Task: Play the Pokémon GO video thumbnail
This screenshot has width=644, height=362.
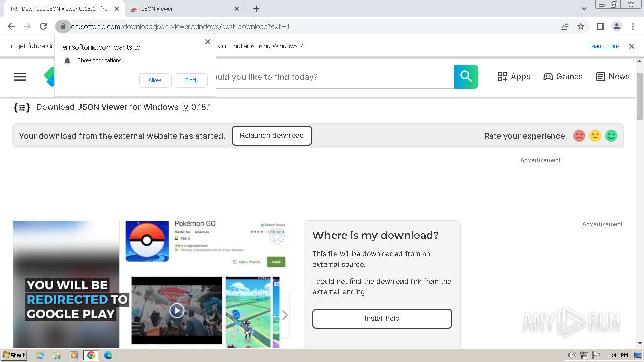Action: (177, 310)
